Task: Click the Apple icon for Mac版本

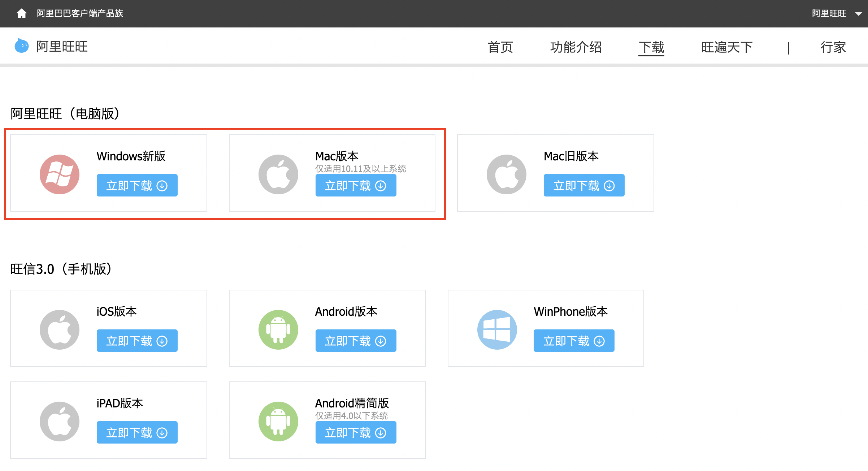Action: [278, 174]
